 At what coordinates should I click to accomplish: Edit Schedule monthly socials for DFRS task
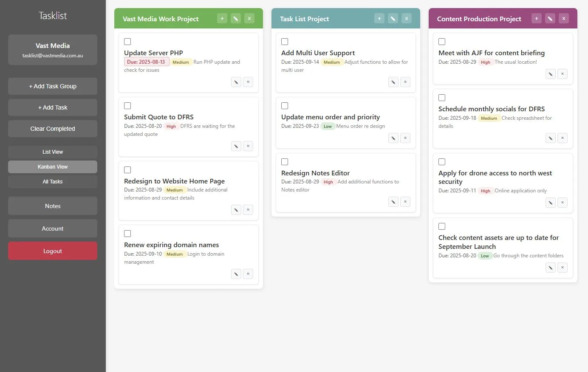coord(551,138)
